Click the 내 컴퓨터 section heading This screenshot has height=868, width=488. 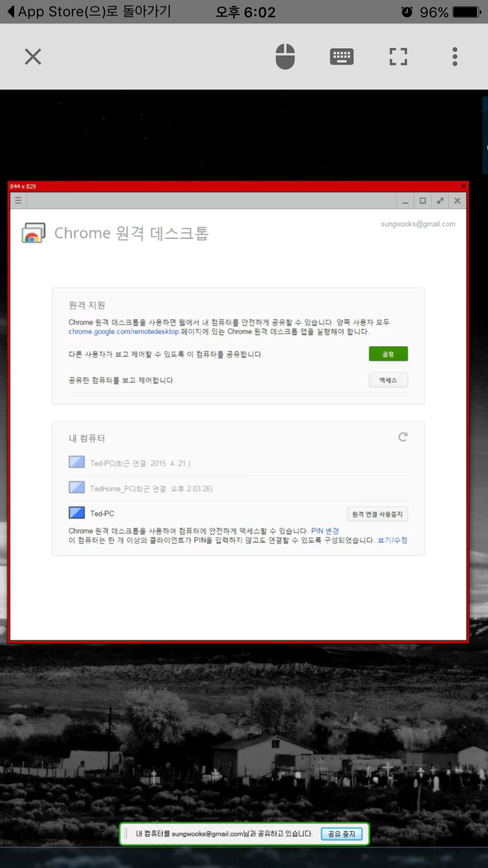87,438
